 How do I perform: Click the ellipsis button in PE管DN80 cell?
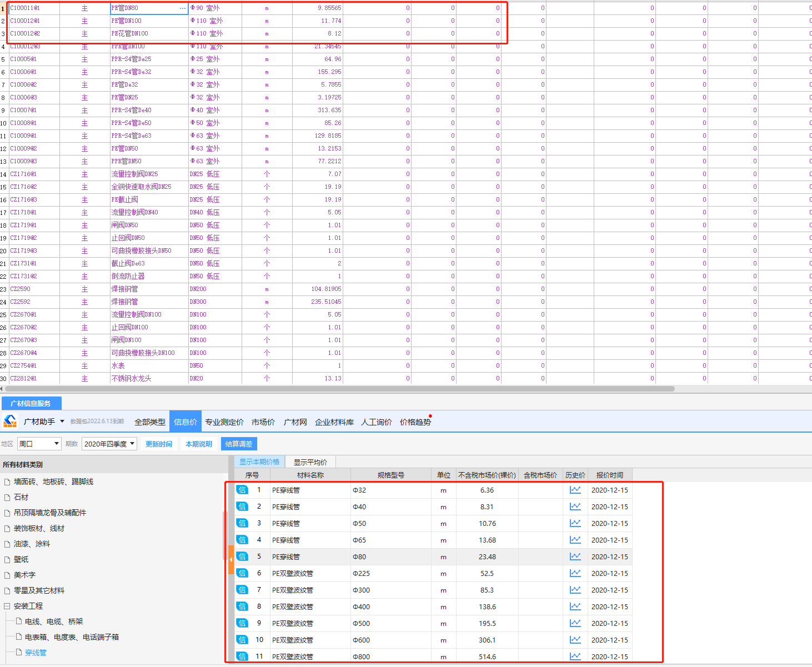183,8
